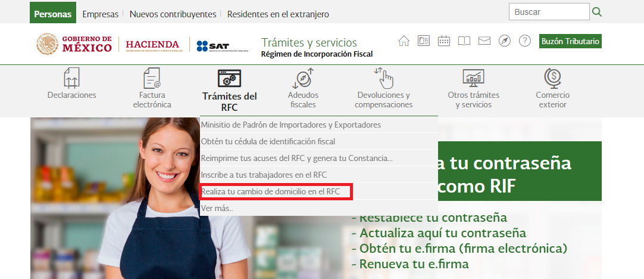Select Minisitio de Padrón de Importadores y Exportadores
This screenshot has height=279, width=644.
tap(318, 125)
